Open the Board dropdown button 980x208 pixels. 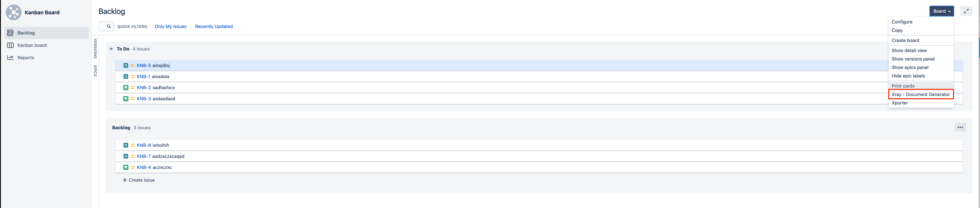[942, 11]
